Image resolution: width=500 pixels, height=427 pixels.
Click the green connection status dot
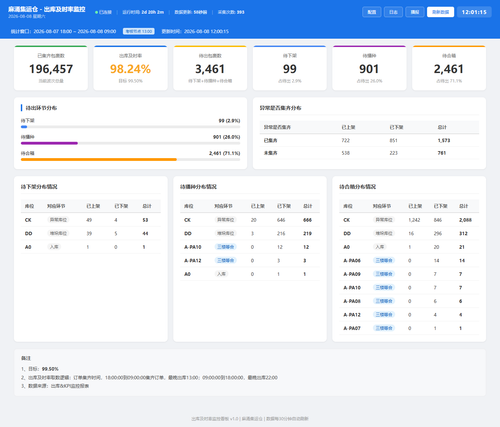point(96,12)
